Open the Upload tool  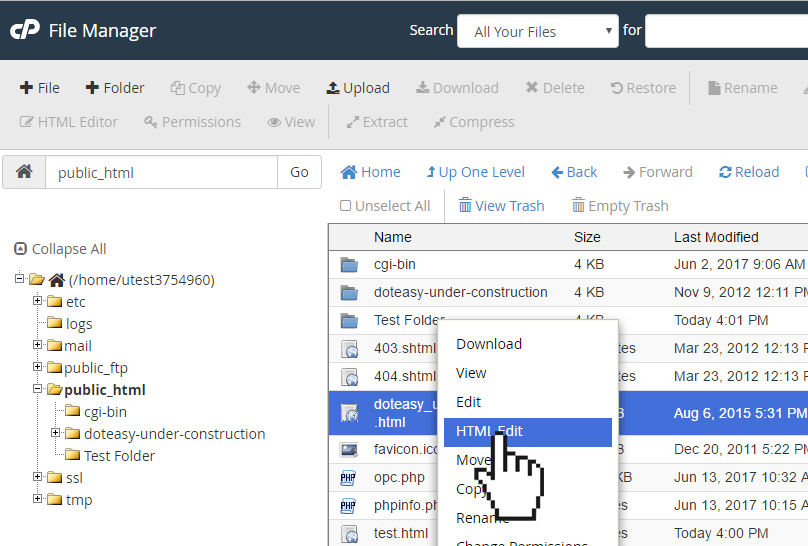pos(358,88)
